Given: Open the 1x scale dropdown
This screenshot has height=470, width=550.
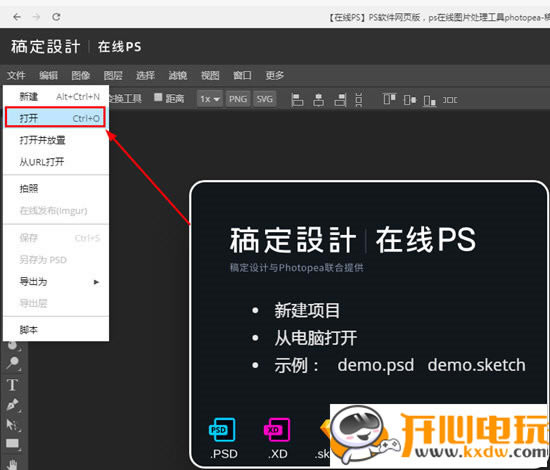Looking at the screenshot, I should tap(210, 99).
